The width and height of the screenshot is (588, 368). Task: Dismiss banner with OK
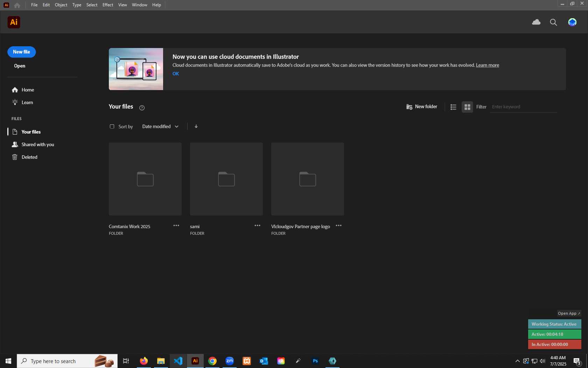pos(176,74)
